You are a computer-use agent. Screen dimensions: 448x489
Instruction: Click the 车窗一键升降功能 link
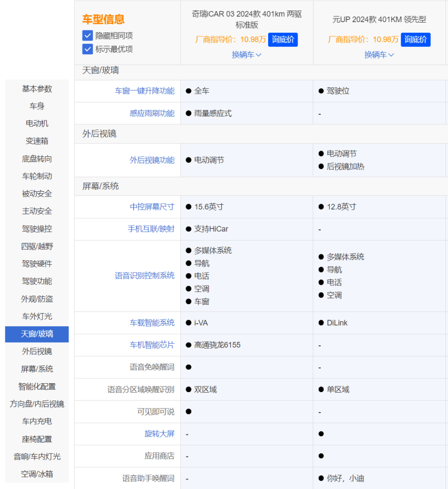pyautogui.click(x=145, y=91)
